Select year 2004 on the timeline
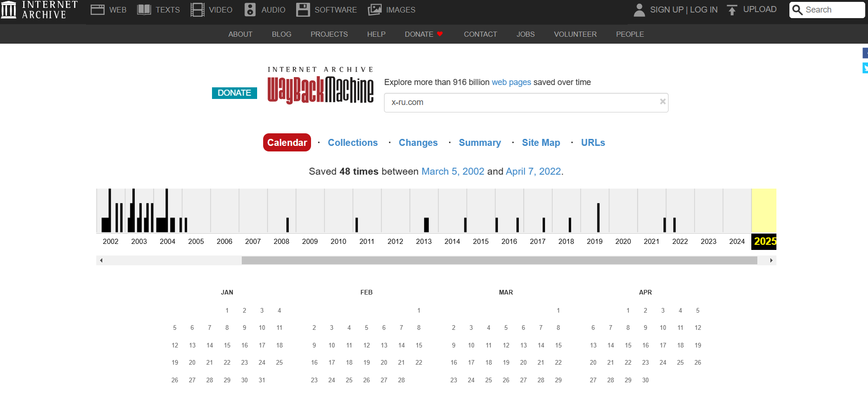The image size is (868, 393). [167, 242]
